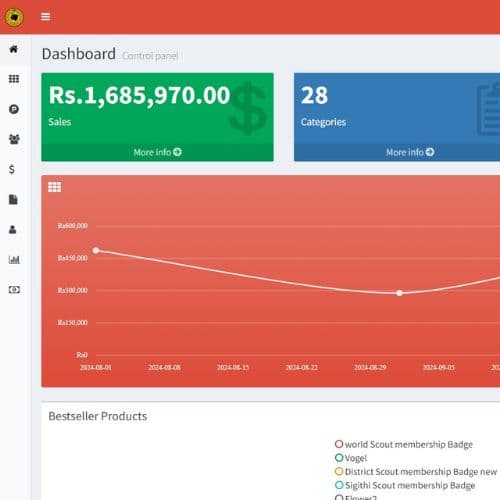The image size is (500, 500).
Task: Open the customers group icon in sidebar
Action: (x=14, y=139)
